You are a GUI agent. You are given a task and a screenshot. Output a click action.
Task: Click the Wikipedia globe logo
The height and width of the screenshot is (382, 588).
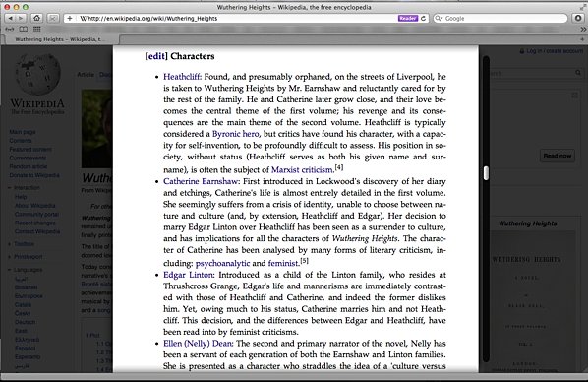[x=37, y=73]
